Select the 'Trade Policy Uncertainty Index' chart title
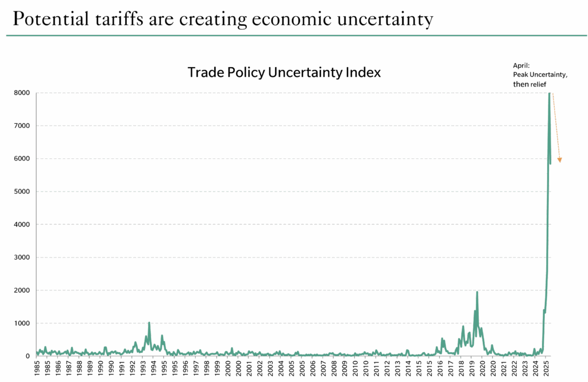This screenshot has height=382, width=588. tap(284, 72)
